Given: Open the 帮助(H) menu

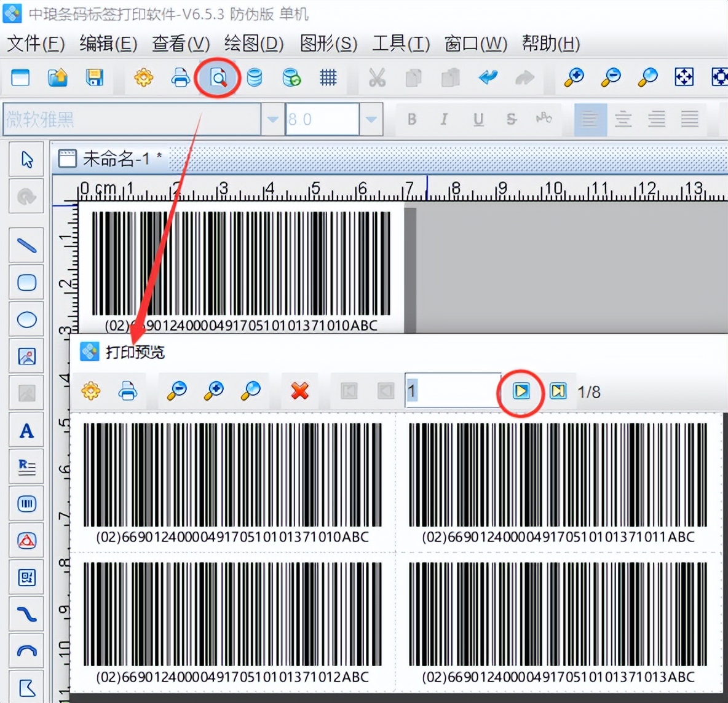Looking at the screenshot, I should click(551, 44).
